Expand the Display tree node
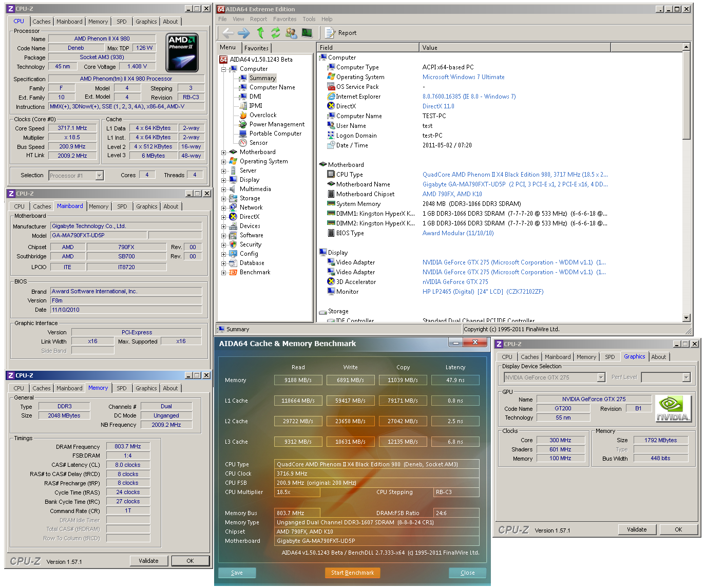This screenshot has width=705, height=588. [x=224, y=180]
